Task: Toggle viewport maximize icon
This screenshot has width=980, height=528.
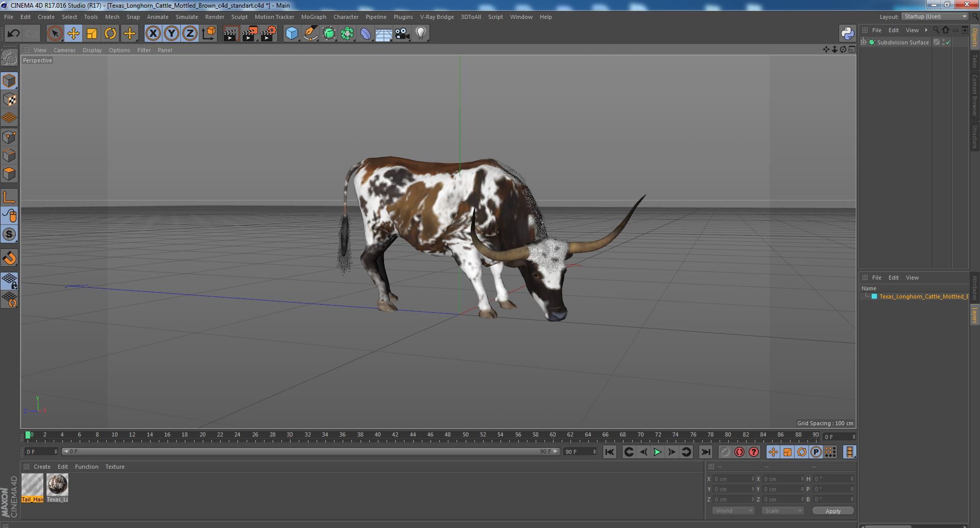Action: click(851, 50)
